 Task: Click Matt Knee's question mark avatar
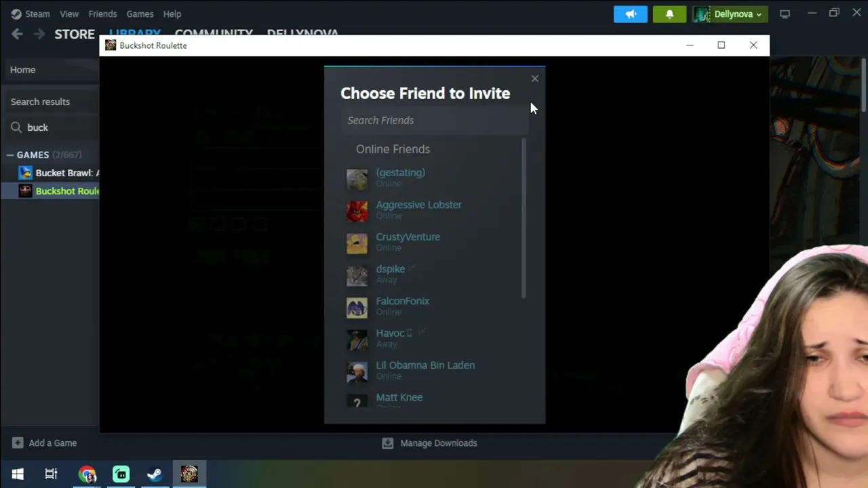(357, 403)
